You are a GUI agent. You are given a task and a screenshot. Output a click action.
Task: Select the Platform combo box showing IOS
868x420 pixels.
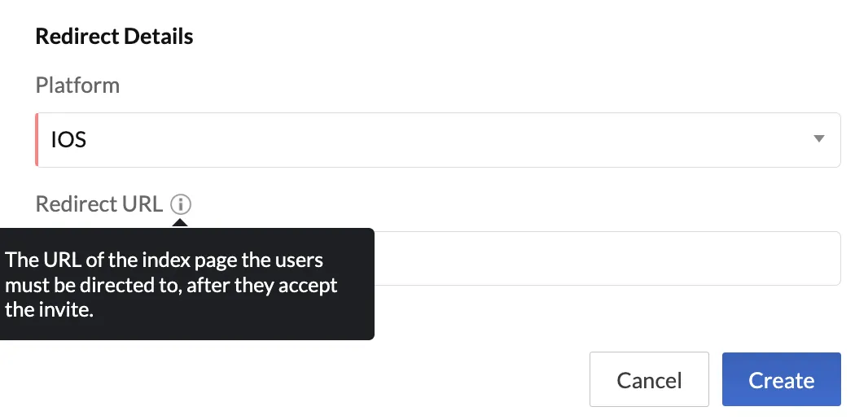438,140
